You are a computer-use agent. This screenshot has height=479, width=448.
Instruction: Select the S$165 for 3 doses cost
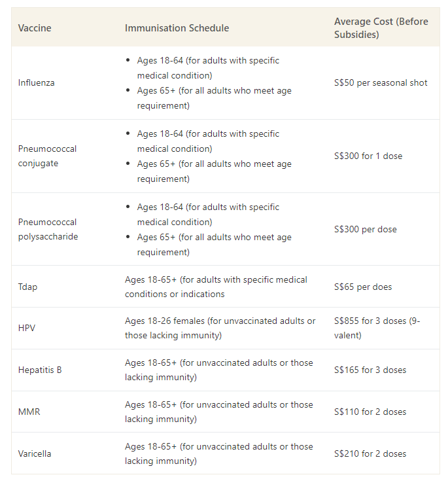coord(370,370)
